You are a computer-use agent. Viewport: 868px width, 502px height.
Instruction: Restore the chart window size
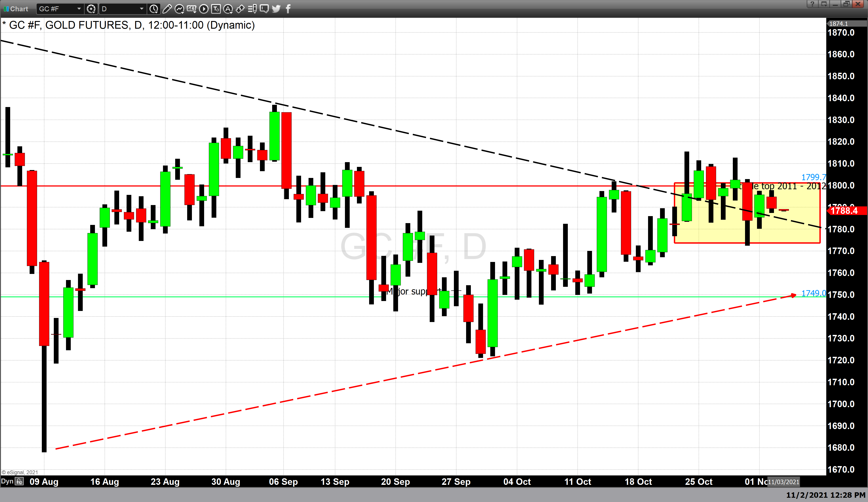click(x=846, y=4)
